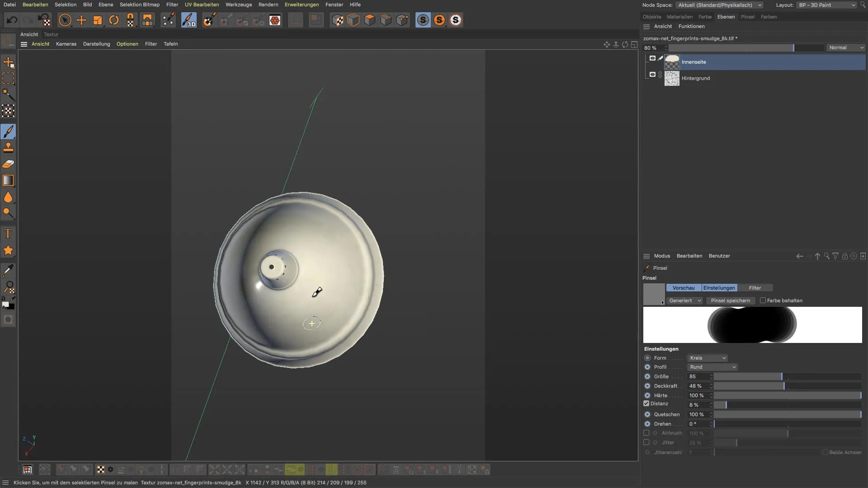Select the Eyedropper color picker tool

8,271
